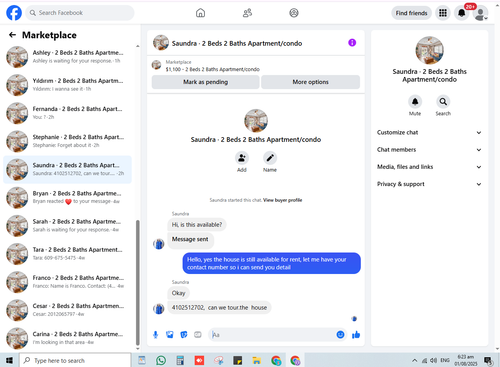Expand the Chat members section
This screenshot has width=500, height=367.
[429, 150]
